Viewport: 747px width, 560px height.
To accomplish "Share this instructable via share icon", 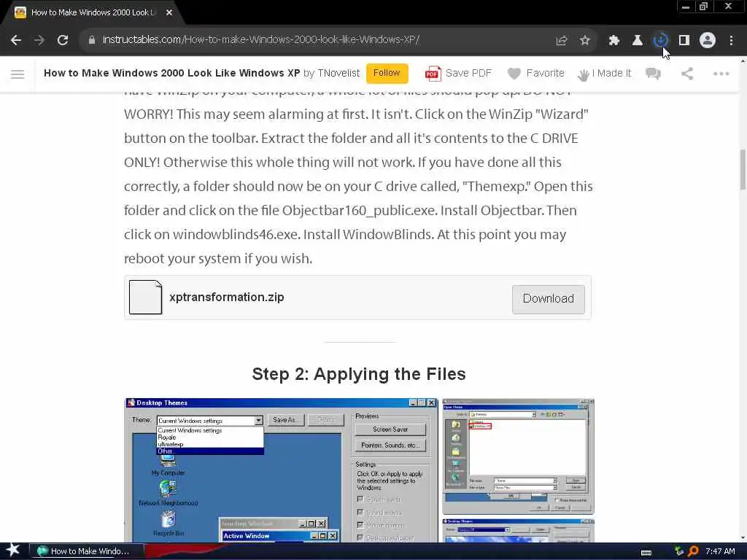I will (687, 74).
